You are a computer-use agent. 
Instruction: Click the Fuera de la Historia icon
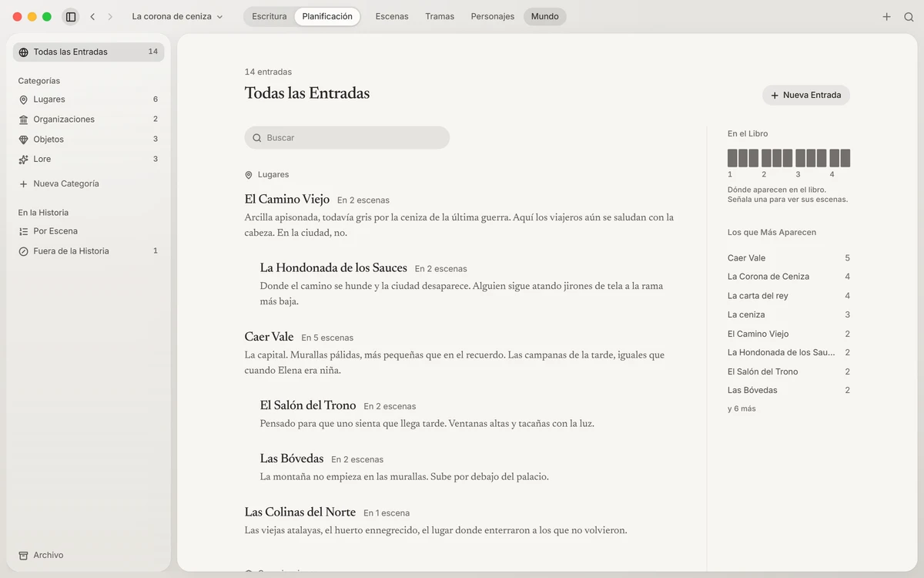23,251
